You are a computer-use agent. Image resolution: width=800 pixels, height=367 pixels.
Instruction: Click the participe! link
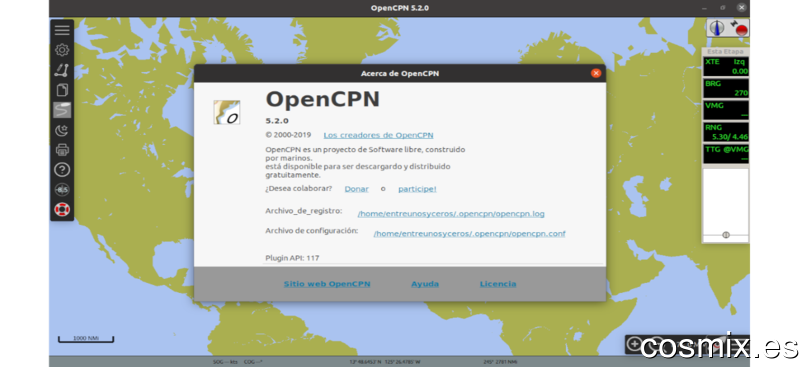coord(417,189)
